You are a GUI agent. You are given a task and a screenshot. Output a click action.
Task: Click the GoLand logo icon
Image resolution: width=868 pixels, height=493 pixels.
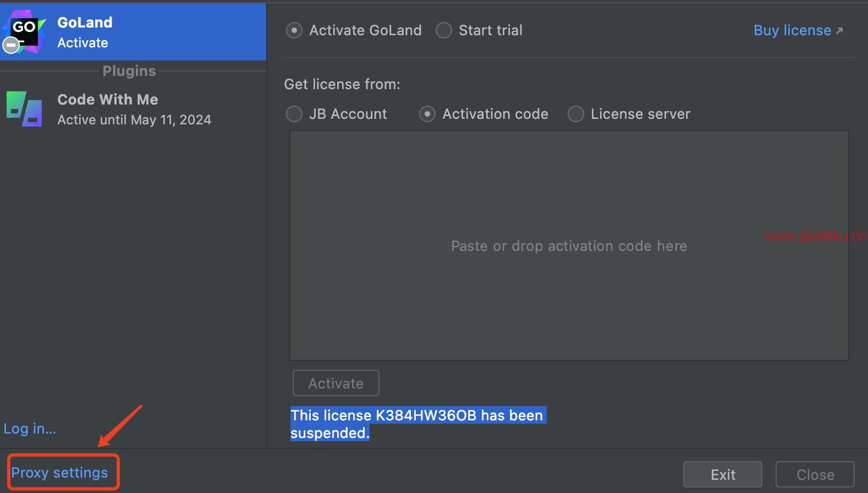tap(24, 32)
